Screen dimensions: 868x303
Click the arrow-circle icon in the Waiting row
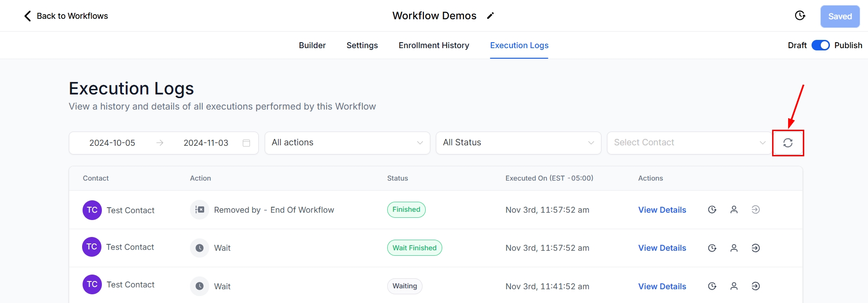pos(756,286)
